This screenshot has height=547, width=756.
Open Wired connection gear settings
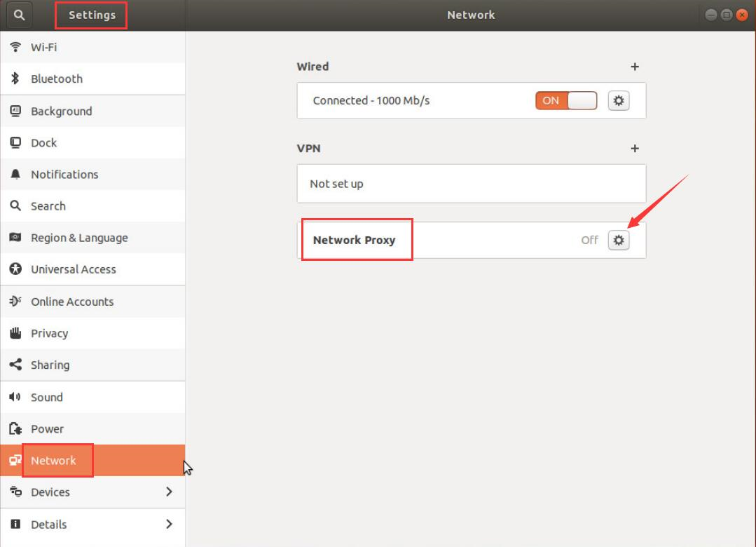point(618,100)
